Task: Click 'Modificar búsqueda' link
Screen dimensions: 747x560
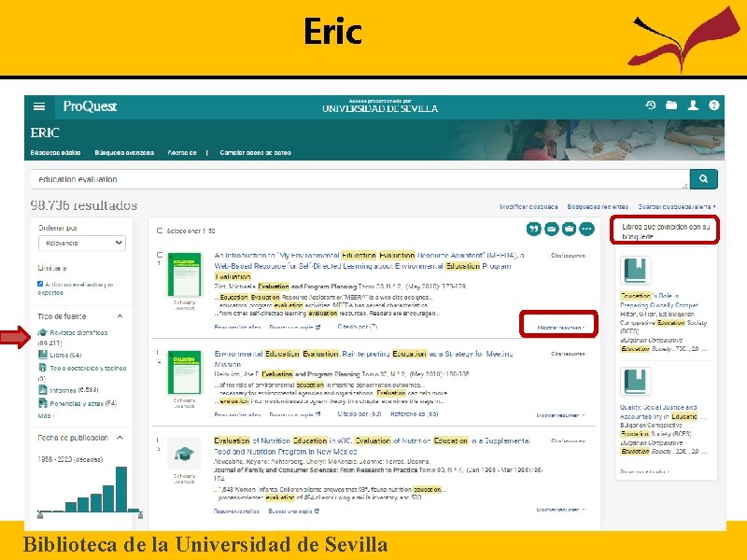Action: tap(529, 206)
